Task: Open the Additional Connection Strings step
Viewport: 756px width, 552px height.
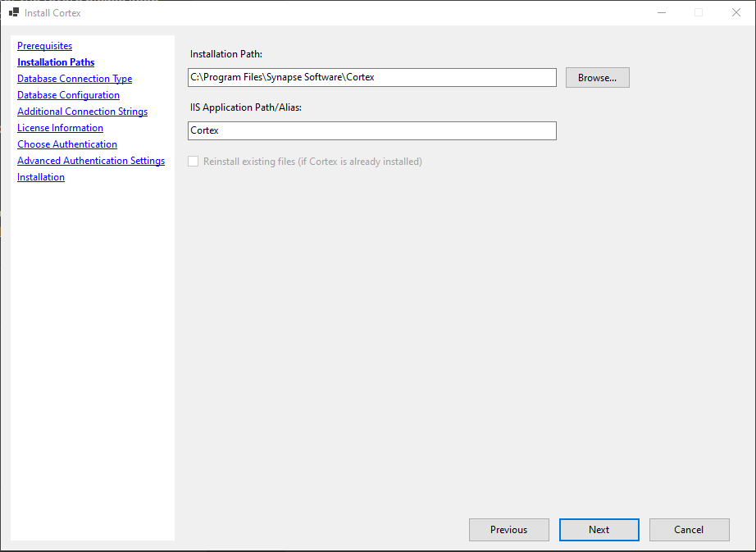Action: (x=82, y=111)
